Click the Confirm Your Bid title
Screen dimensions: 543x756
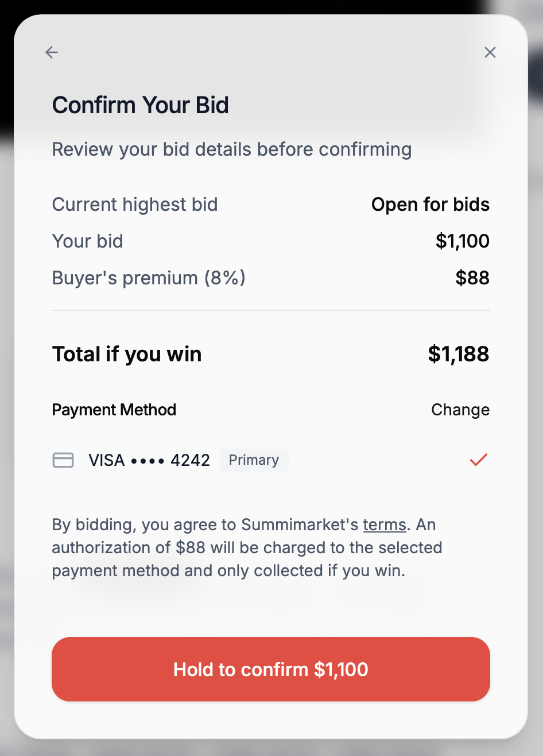(140, 105)
